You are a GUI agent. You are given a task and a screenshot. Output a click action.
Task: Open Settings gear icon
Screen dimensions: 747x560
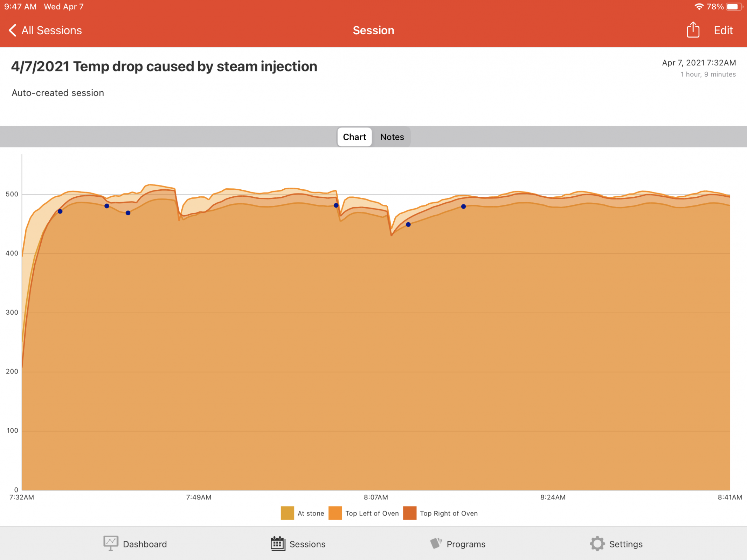597,544
